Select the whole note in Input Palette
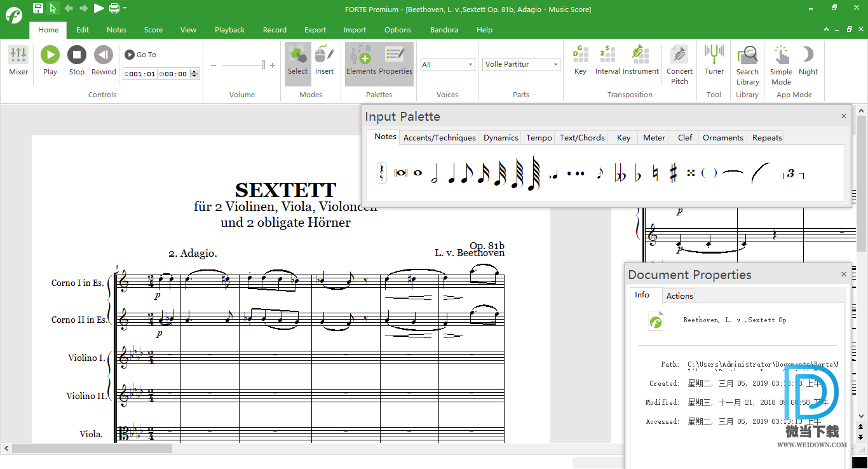Image resolution: width=868 pixels, height=469 pixels. 417,172
